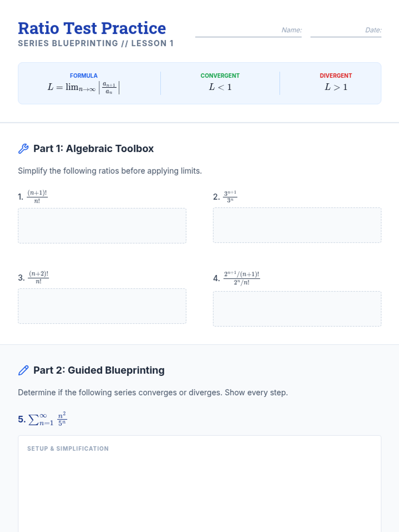Viewport: 399px width, 532px height.
Task: Click the answer box for problem 2
Action: 297,225
